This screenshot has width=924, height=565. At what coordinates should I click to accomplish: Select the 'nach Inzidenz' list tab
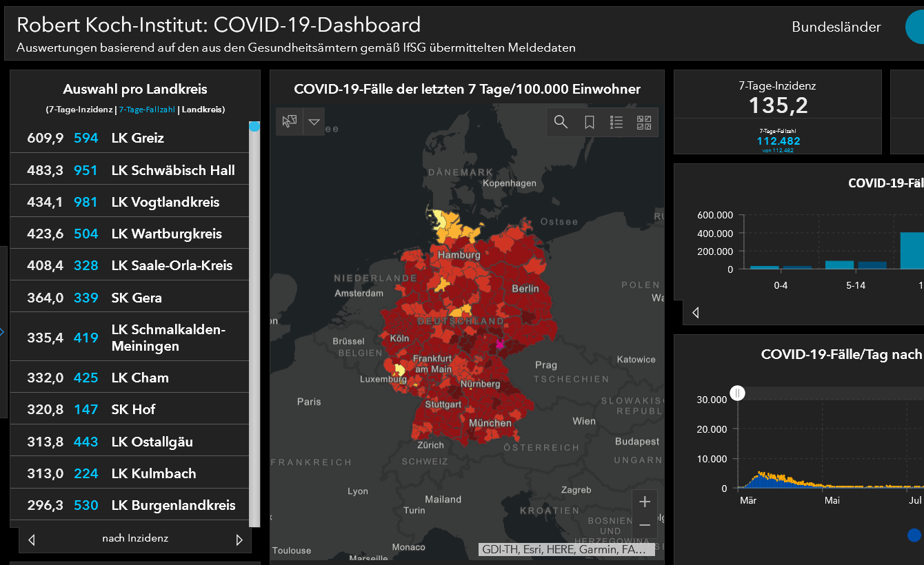pyautogui.click(x=135, y=538)
